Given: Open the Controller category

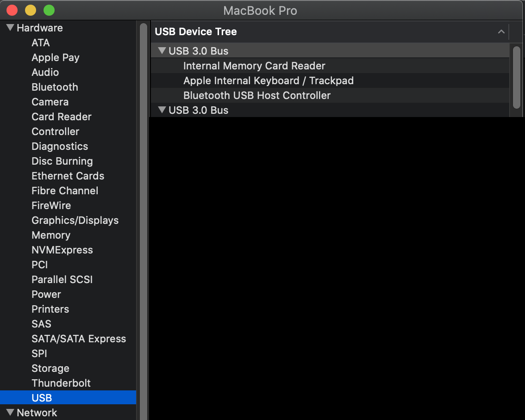Looking at the screenshot, I should [55, 131].
